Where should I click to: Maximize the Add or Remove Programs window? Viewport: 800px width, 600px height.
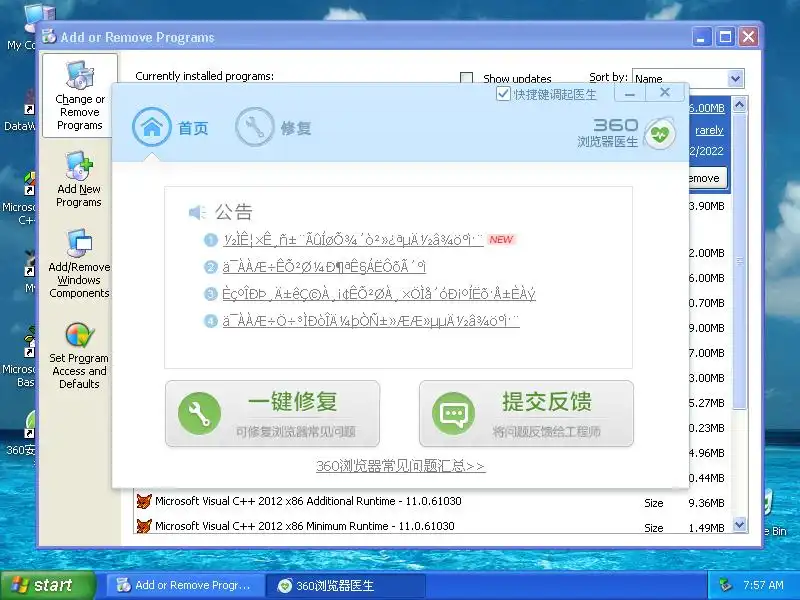point(725,37)
